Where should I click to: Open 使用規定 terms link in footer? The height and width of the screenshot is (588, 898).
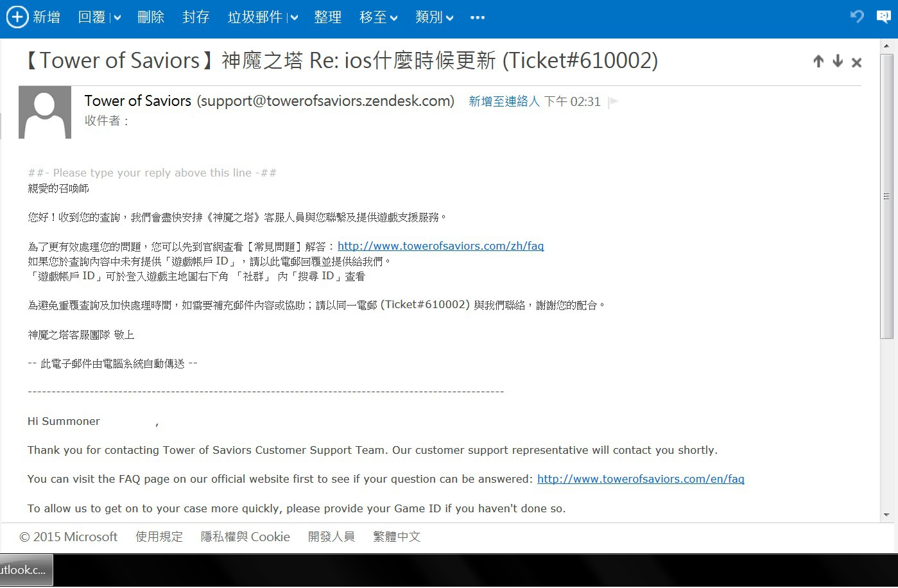[159, 537]
